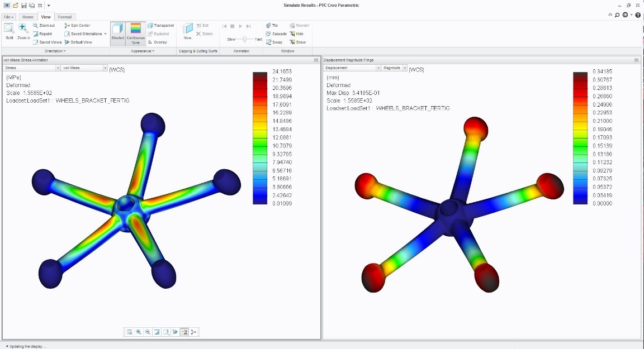This screenshot has width=644, height=349.
Task: Click the Repaint icon
Action: pos(45,34)
